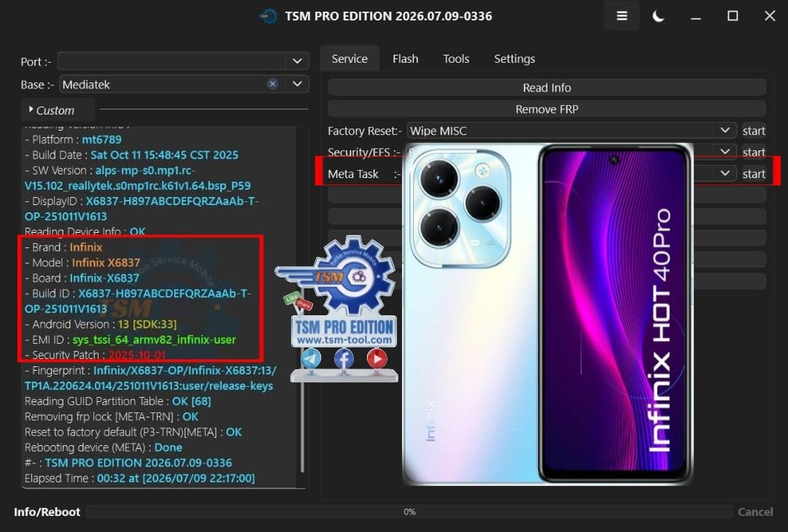Start the Security/EFS task
788x532 pixels.
point(754,152)
